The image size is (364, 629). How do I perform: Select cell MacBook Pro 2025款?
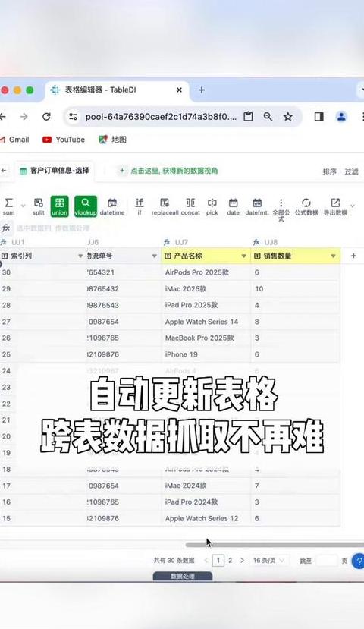tap(206, 338)
